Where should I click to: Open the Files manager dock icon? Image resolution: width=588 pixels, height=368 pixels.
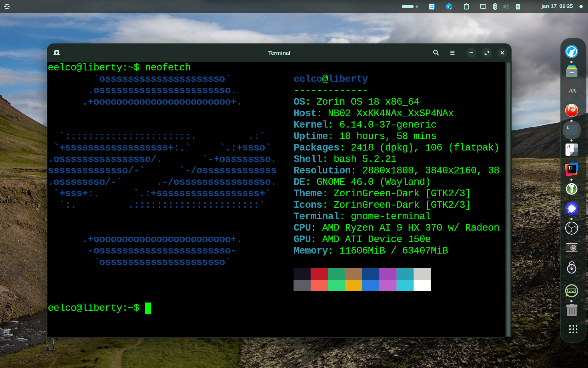coord(571,71)
